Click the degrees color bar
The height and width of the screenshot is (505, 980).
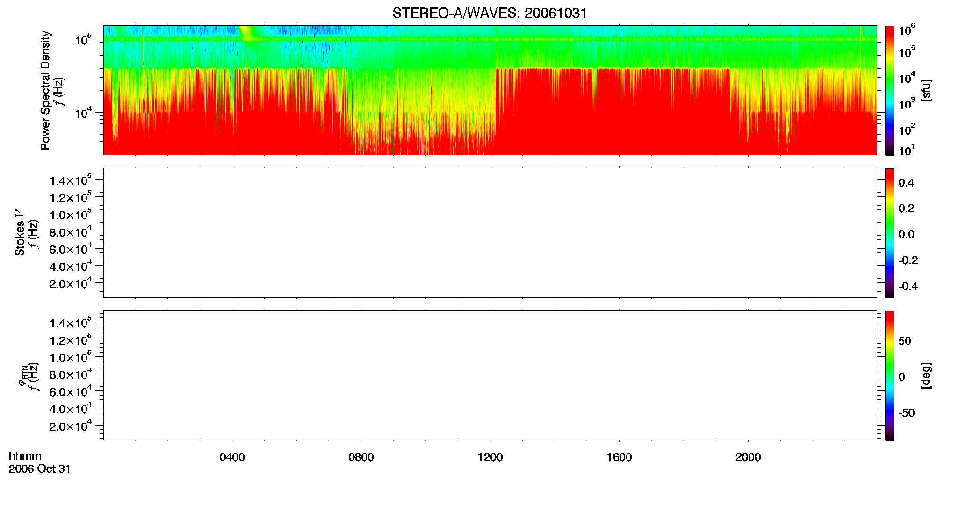pyautogui.click(x=890, y=375)
